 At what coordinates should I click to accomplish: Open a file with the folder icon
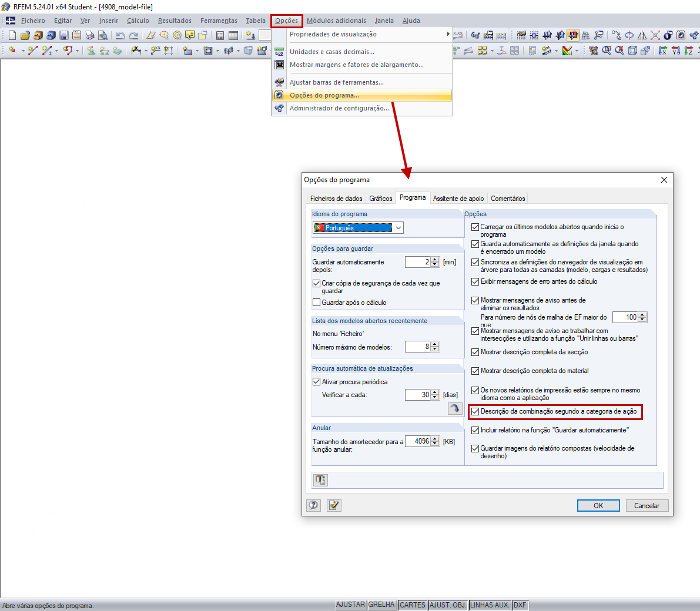click(x=25, y=35)
